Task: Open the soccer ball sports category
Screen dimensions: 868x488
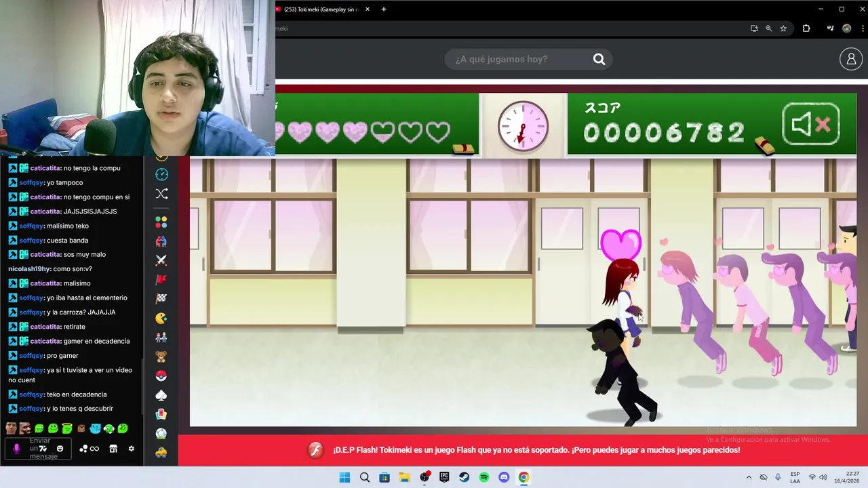Action: (x=161, y=433)
